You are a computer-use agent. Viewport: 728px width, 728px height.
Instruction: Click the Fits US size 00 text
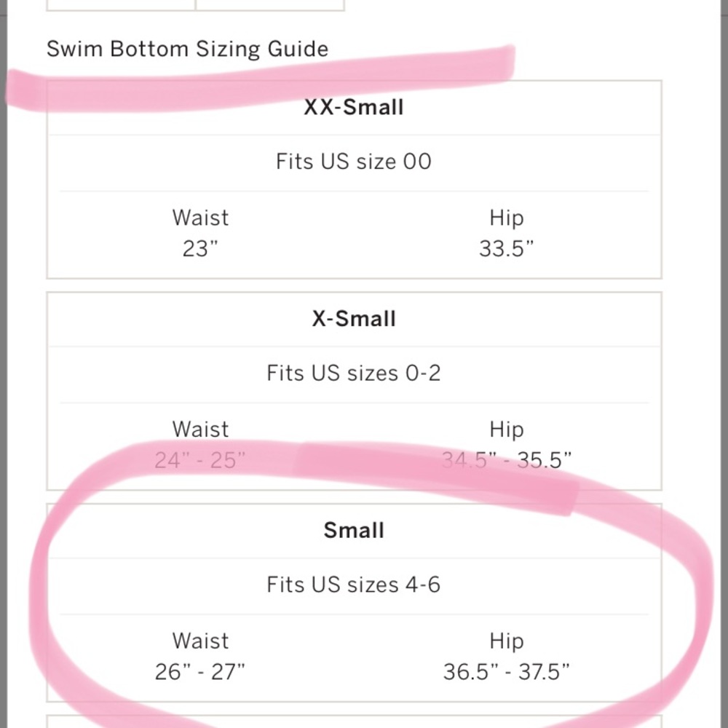click(x=354, y=161)
